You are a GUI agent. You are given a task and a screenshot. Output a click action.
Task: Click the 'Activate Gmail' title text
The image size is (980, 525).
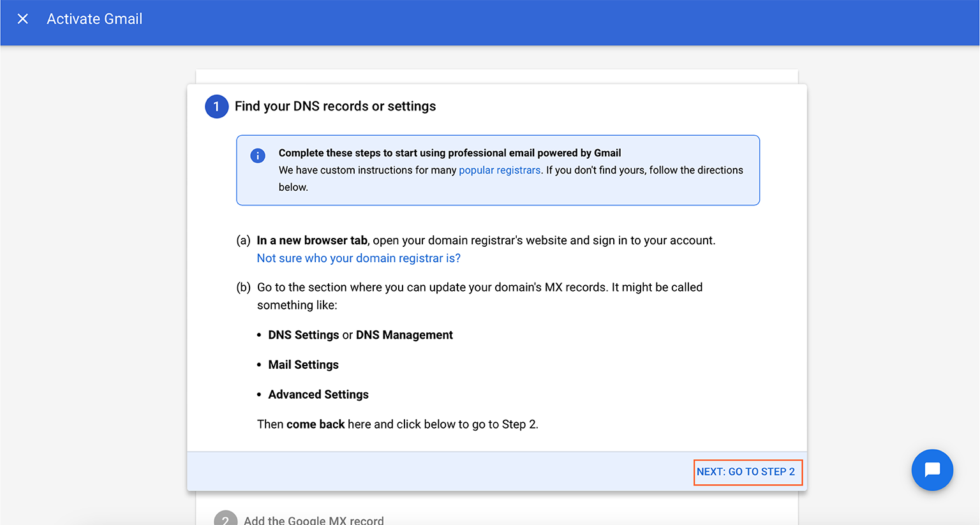[x=94, y=19]
